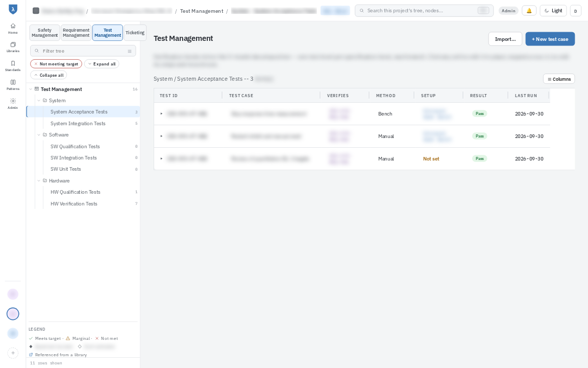The width and height of the screenshot is (588, 368).
Task: Select HW Verification Tests tree item
Action: tap(83, 203)
